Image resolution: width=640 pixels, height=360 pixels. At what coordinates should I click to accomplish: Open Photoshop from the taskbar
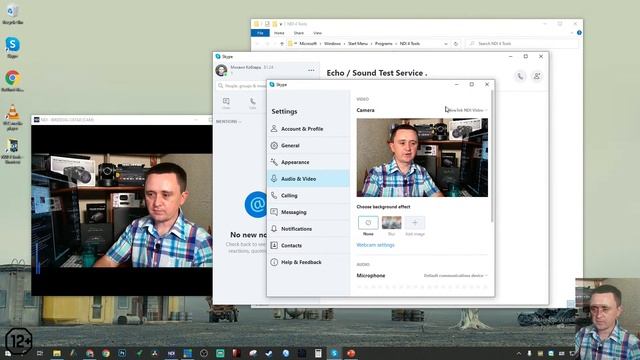click(122, 353)
